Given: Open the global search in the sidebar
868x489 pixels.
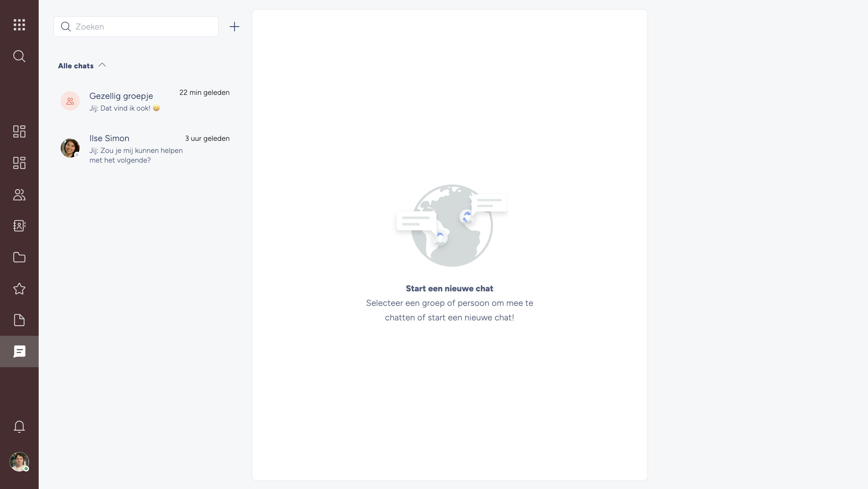Looking at the screenshot, I should coord(19,56).
